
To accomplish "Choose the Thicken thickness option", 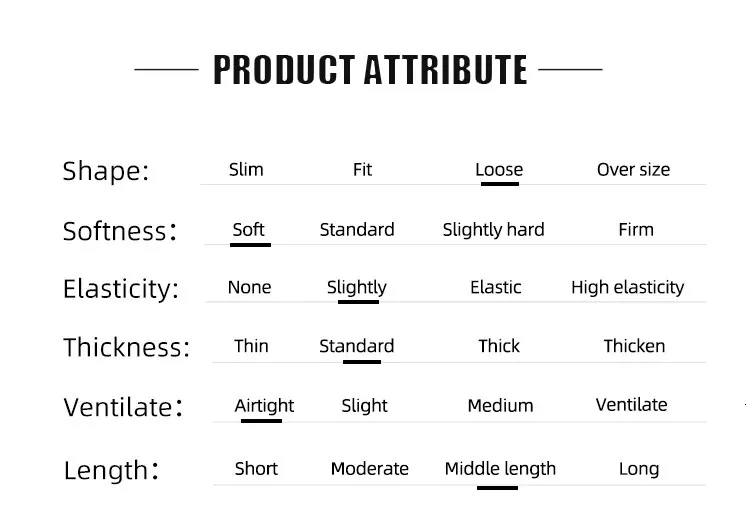I will [x=634, y=346].
